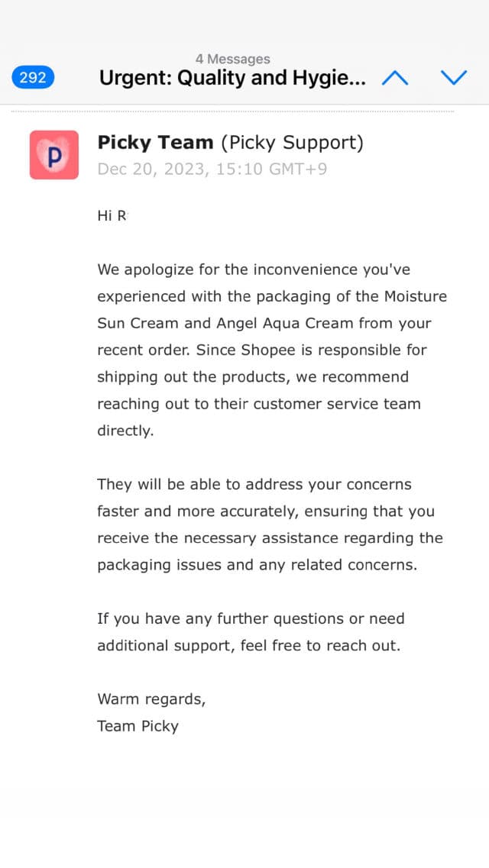Viewport: 489px width, 868px height.
Task: Tap the If you have any further questions paragraph
Action: (250, 632)
